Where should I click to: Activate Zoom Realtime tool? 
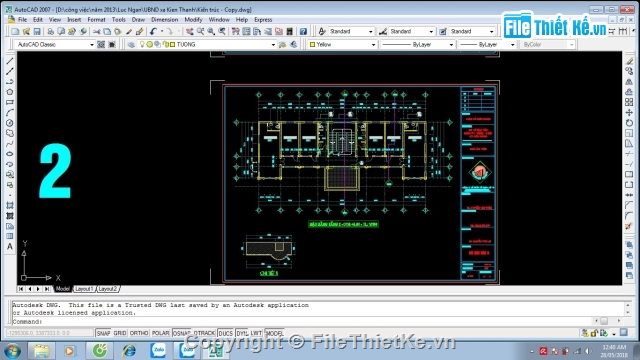pos(200,31)
